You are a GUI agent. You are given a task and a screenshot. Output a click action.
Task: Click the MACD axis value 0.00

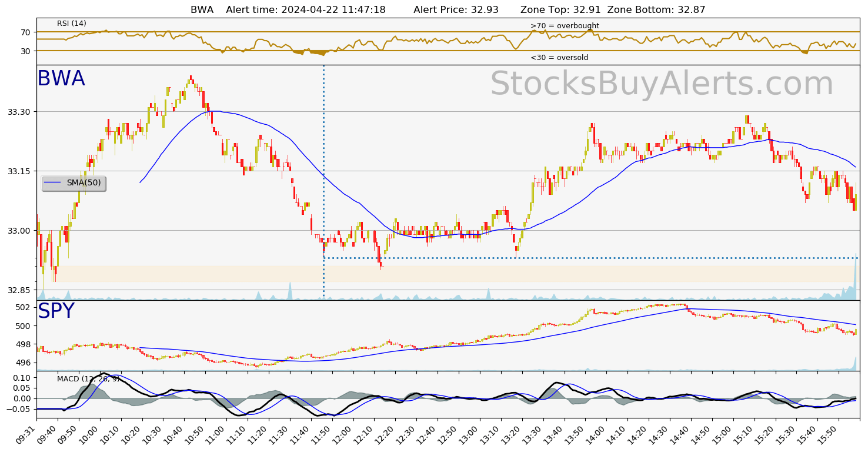pos(21,398)
